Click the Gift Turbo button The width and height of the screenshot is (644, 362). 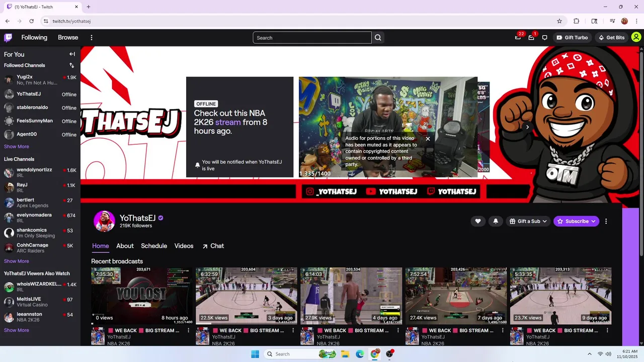pyautogui.click(x=572, y=38)
